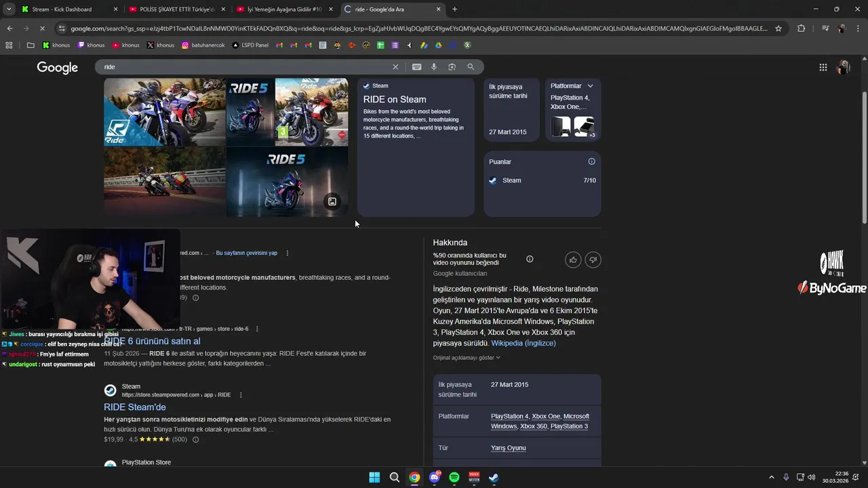Open options for the Steam result
Image resolution: width=868 pixels, height=488 pixels.
coord(241,395)
